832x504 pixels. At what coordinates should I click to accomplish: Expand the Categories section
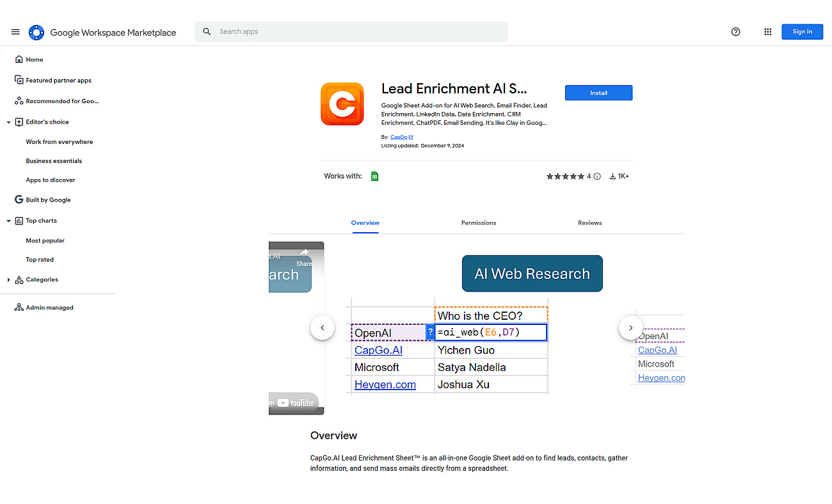pyautogui.click(x=9, y=280)
